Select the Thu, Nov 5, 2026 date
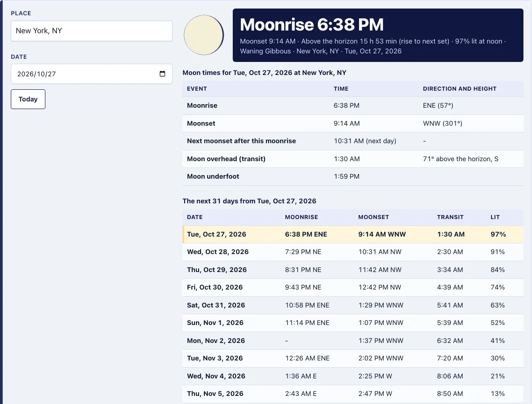Screen dimensions: 532x404 pos(215,394)
